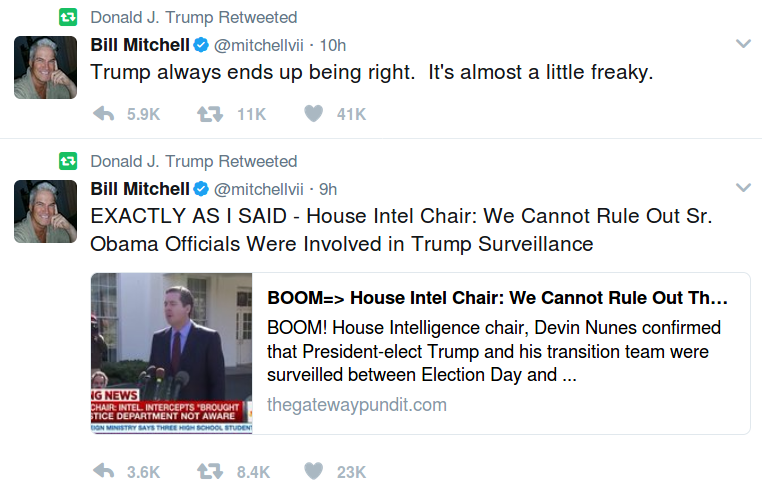Retweet the 'EXACTLY AS I SAID' tweet
762x487 pixels.
(209, 471)
